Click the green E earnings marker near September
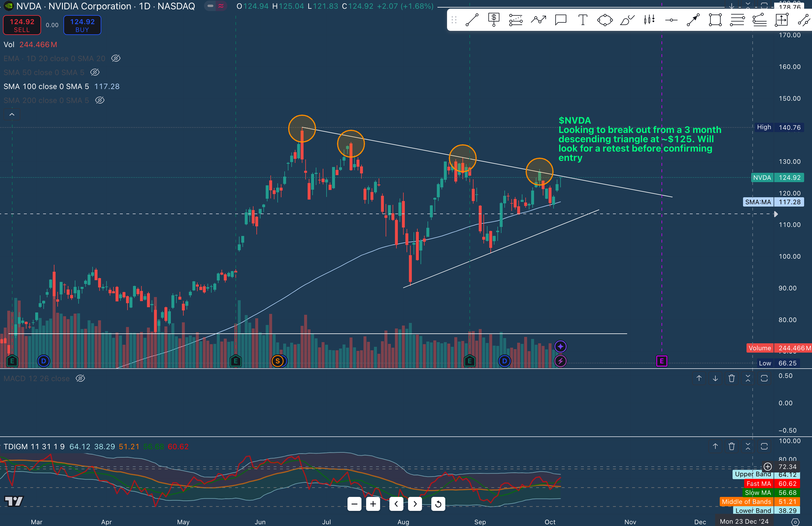812x526 pixels. (x=469, y=361)
